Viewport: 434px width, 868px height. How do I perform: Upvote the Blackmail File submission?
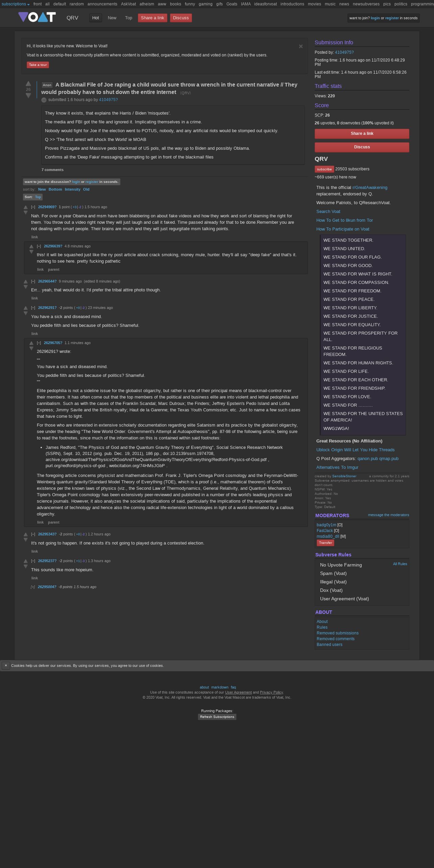(x=28, y=83)
